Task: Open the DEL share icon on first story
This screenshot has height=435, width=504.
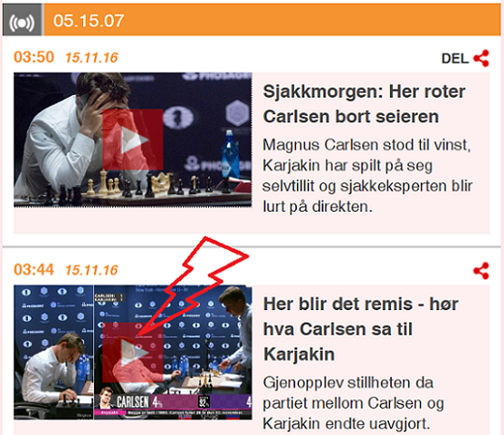Action: pyautogui.click(x=481, y=58)
